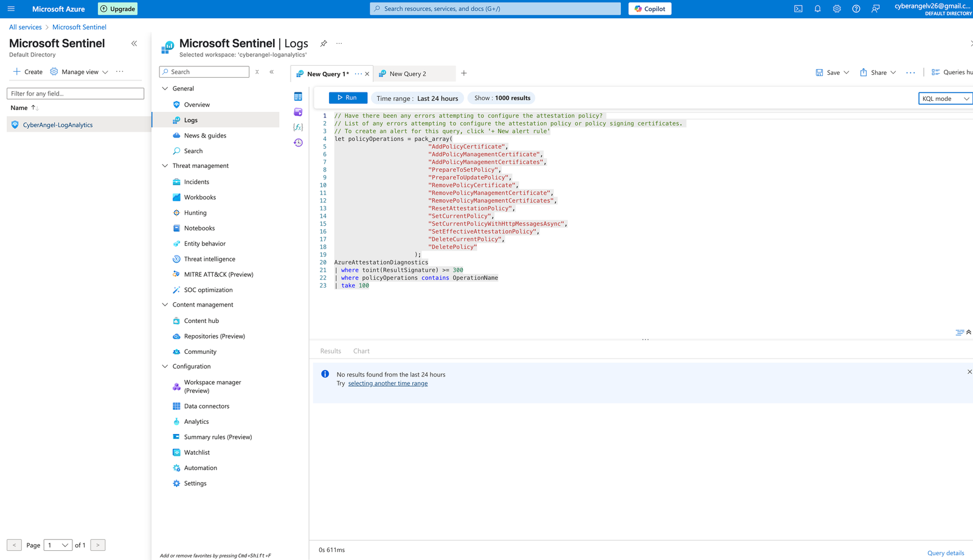Open the Time range Last 24 hours picker
973x560 pixels.
(x=417, y=98)
